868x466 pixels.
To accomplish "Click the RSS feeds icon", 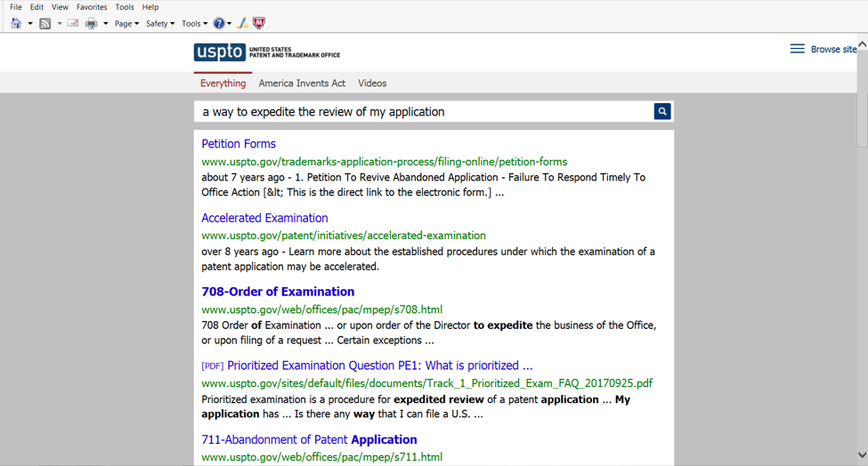I will click(45, 23).
